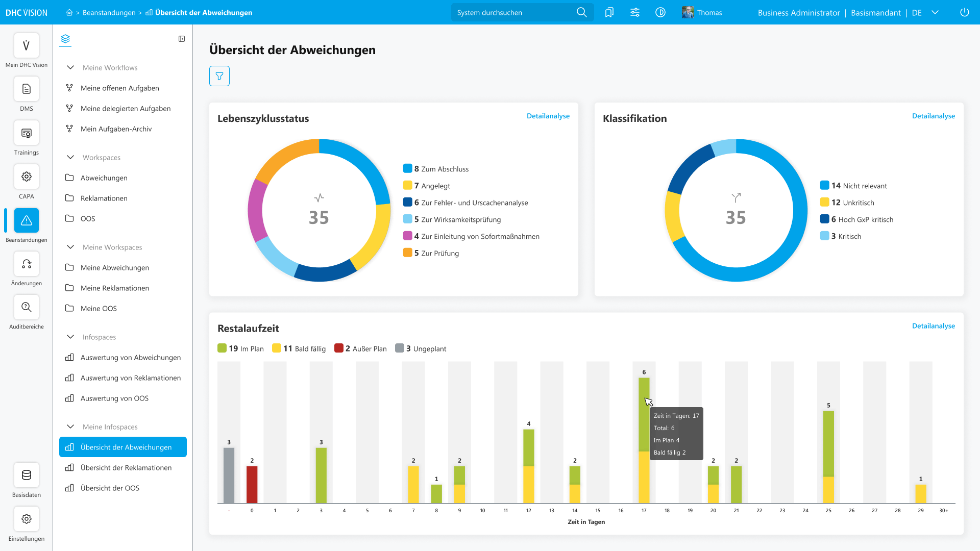The image size is (980, 551).
Task: Open the filter button below the title
Action: (219, 76)
